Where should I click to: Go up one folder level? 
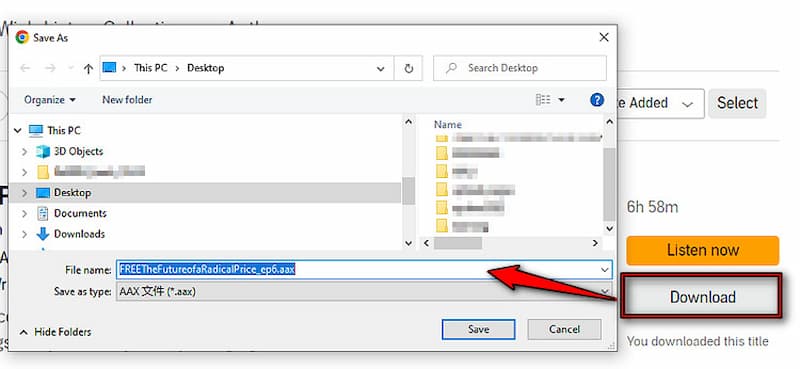click(88, 68)
